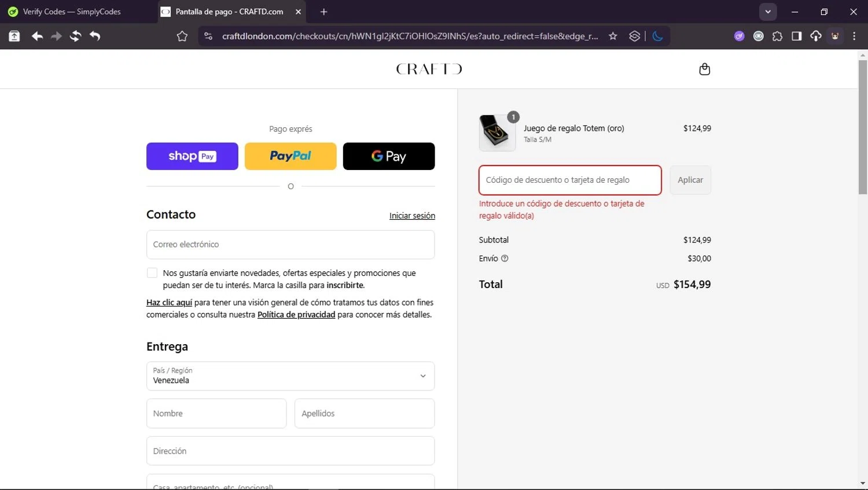
Task: Close the Pantalla de pago tab
Action: point(298,12)
